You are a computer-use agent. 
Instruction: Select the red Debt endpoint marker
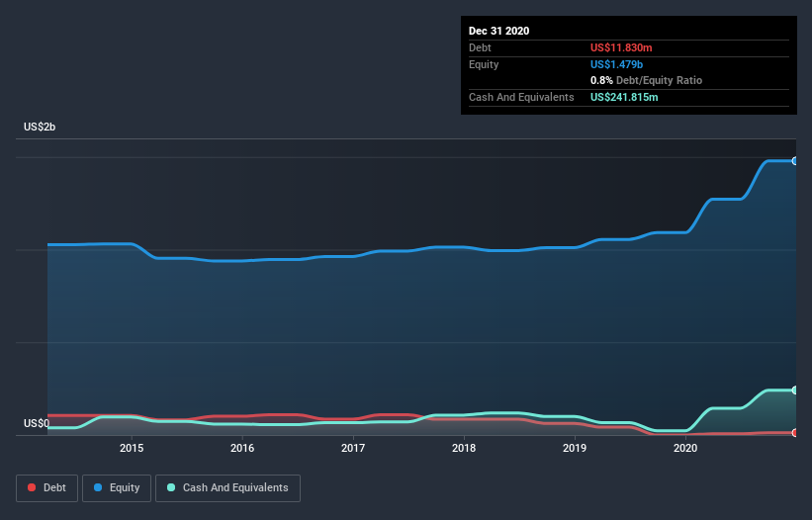795,433
